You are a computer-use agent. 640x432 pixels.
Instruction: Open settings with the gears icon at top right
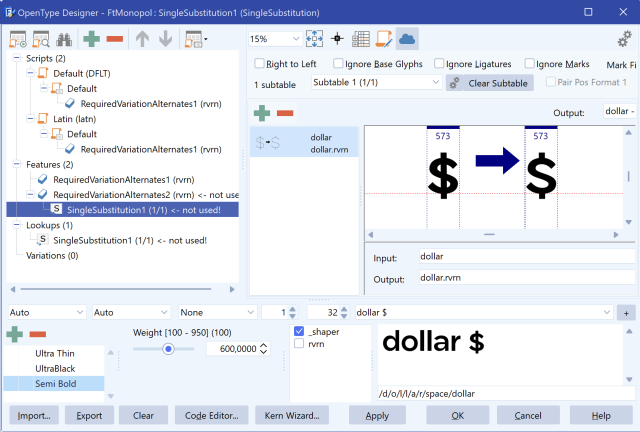(624, 39)
